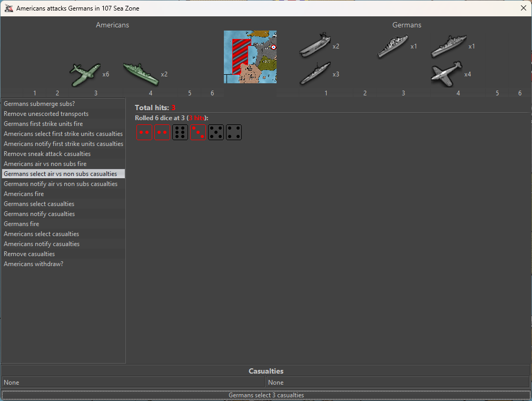532x401 pixels.
Task: Click 'Germans first strike units fire' step
Action: pos(43,124)
